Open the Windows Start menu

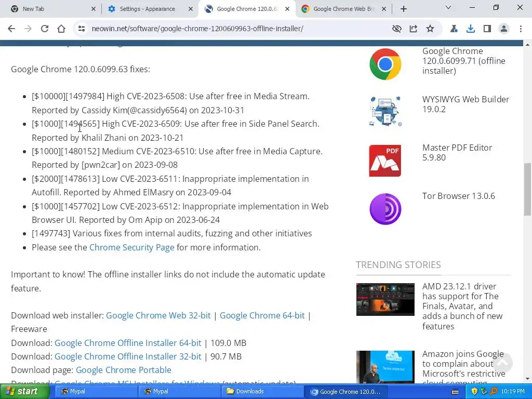[24, 391]
